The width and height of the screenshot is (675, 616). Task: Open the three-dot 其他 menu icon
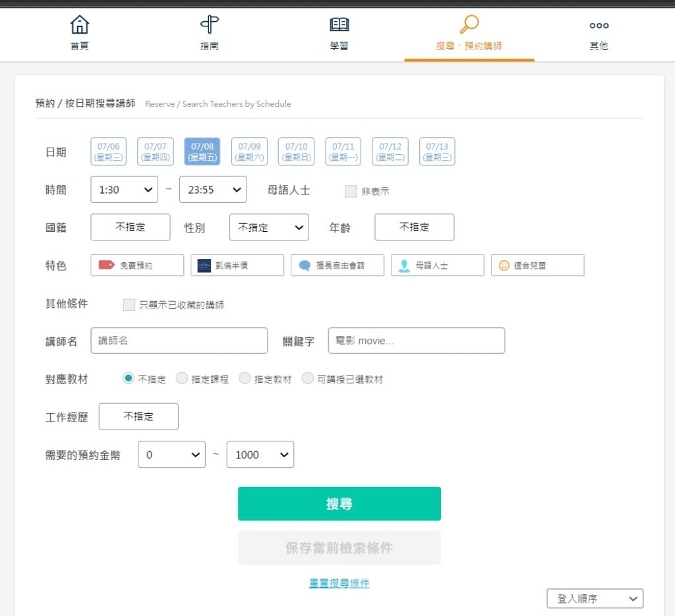click(x=599, y=26)
